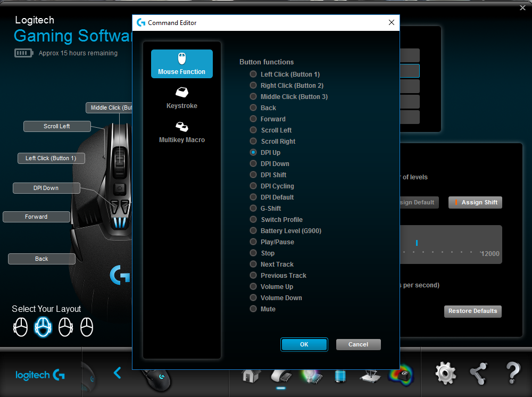The width and height of the screenshot is (532, 397).
Task: Click the blue DPI slider marker
Action: click(x=417, y=243)
